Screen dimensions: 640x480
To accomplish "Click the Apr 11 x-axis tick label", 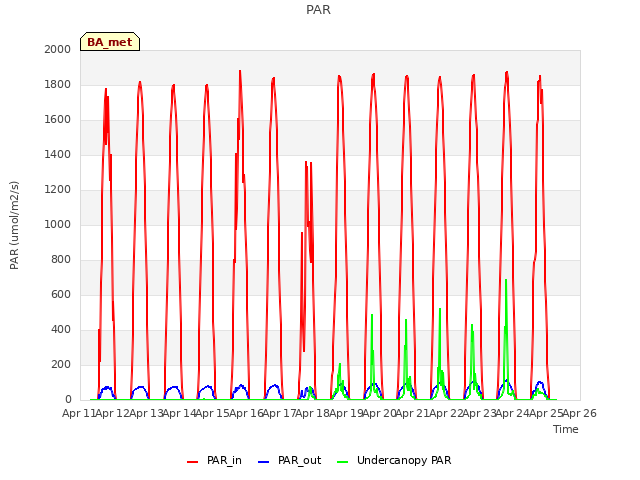I will click(x=79, y=413).
